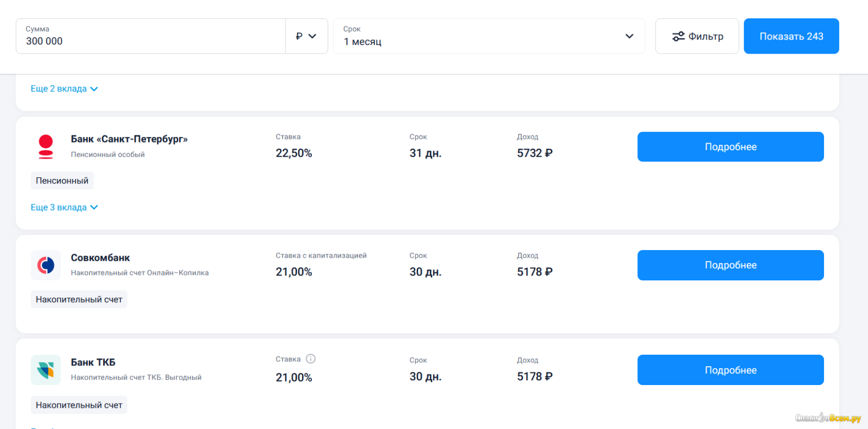Click the info icon next to Ставка

[x=310, y=358]
